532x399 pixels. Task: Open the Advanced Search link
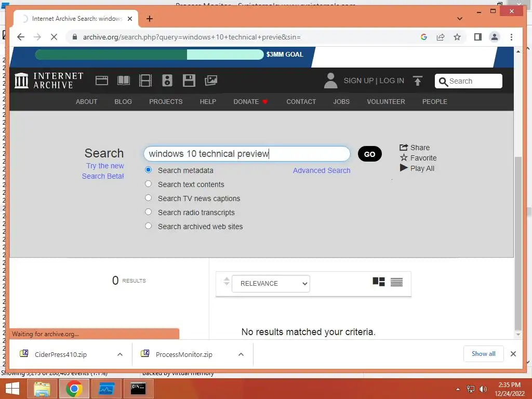pyautogui.click(x=322, y=170)
